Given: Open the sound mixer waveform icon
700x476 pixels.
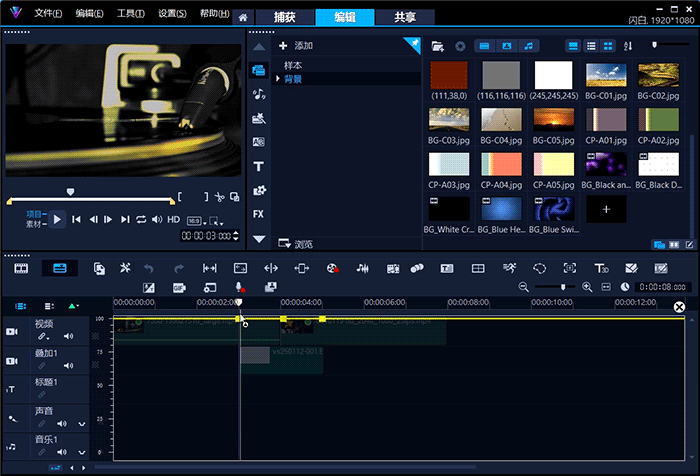Looking at the screenshot, I should (x=362, y=268).
